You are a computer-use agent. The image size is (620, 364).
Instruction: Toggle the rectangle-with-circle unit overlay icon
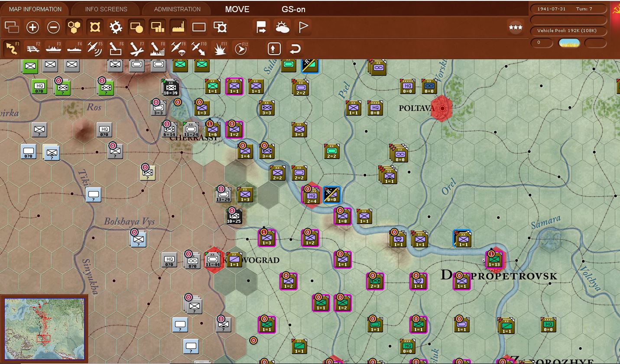pyautogui.click(x=136, y=27)
